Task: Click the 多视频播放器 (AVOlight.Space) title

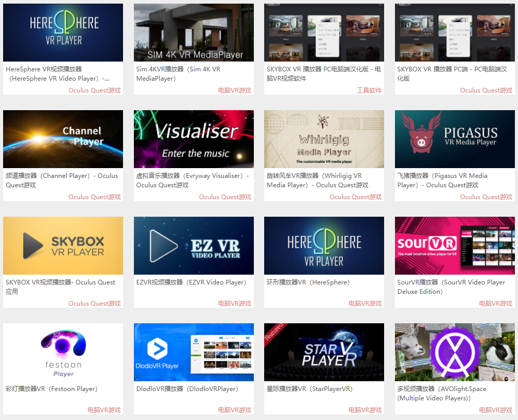Action: [x=441, y=394]
